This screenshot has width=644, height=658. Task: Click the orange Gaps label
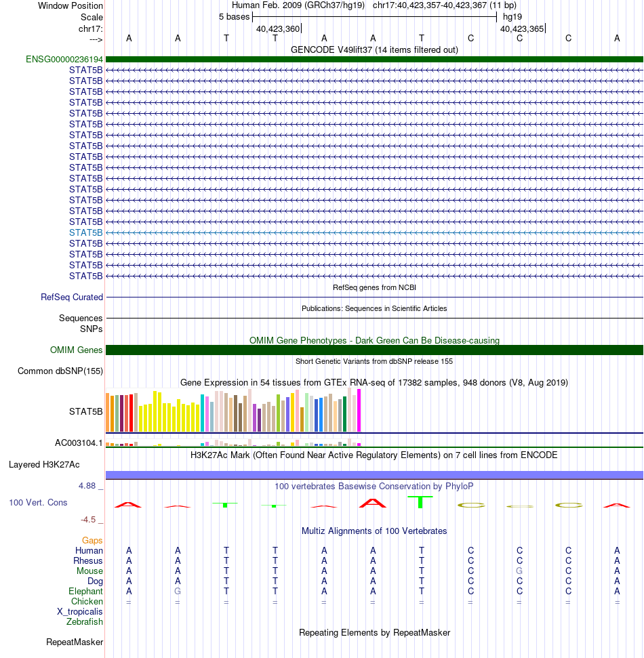[92, 541]
